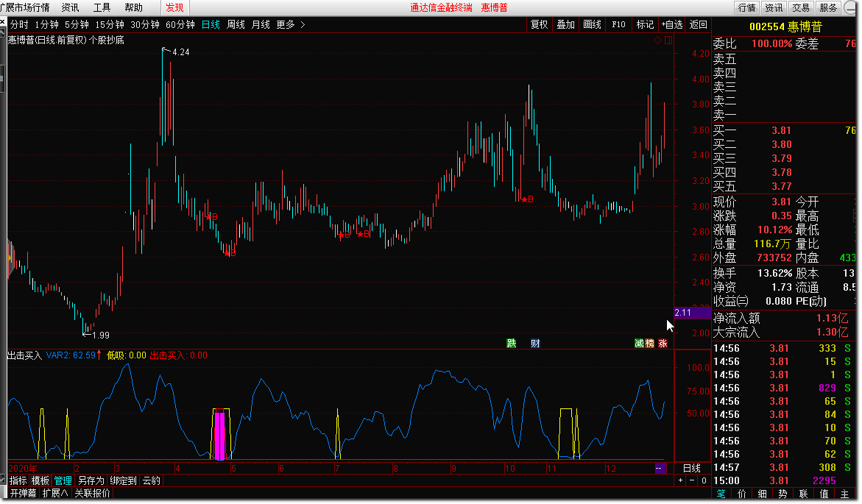Click the orange arrow at chart left edge
The height and width of the screenshot is (504, 862).
10,258
